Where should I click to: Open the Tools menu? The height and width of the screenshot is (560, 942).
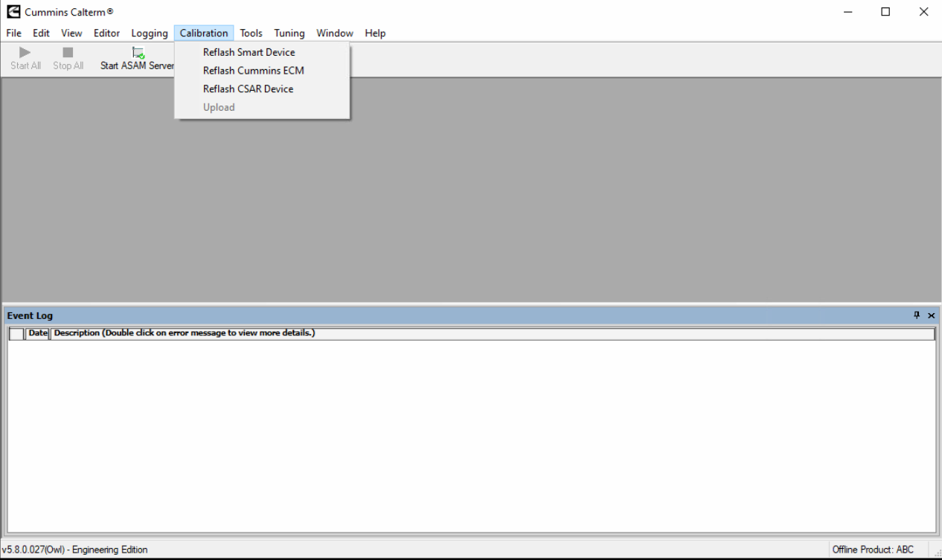pyautogui.click(x=251, y=33)
